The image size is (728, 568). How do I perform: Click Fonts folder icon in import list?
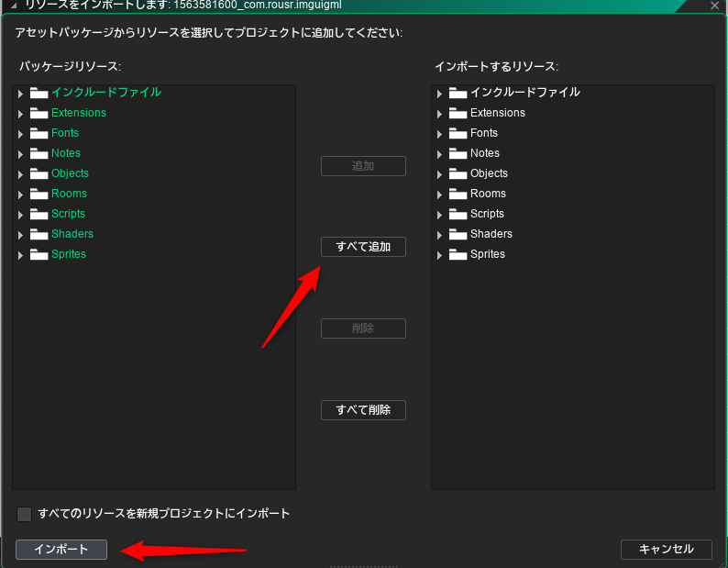[458, 133]
